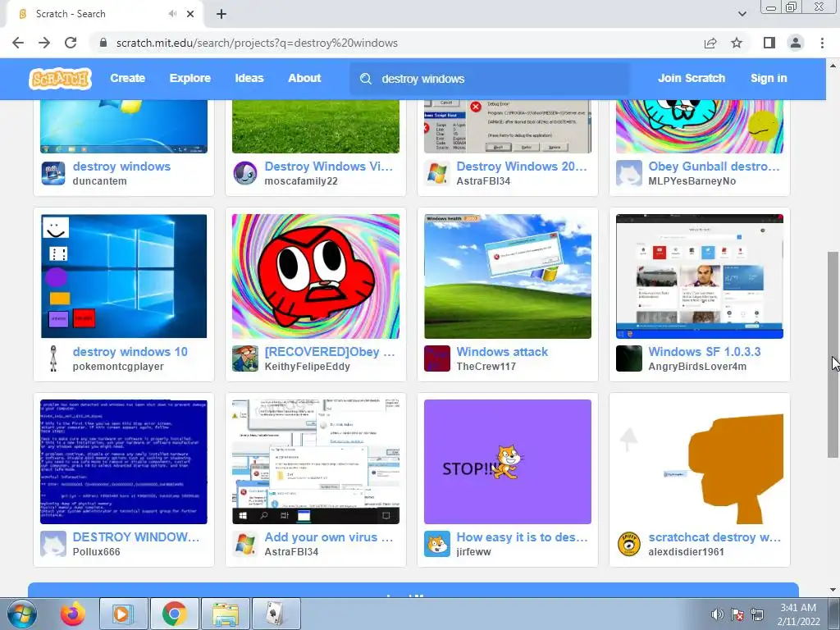Open the Solitaire cards taskbar icon

click(276, 614)
